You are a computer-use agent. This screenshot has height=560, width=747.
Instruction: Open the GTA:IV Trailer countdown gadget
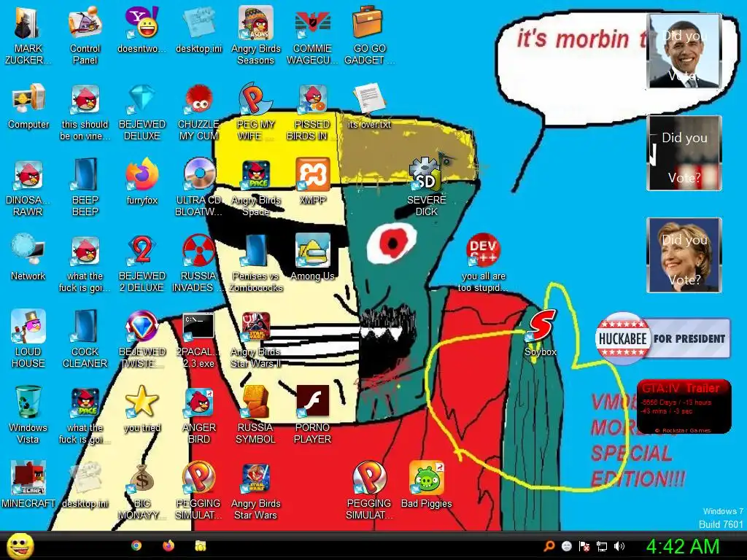[684, 406]
